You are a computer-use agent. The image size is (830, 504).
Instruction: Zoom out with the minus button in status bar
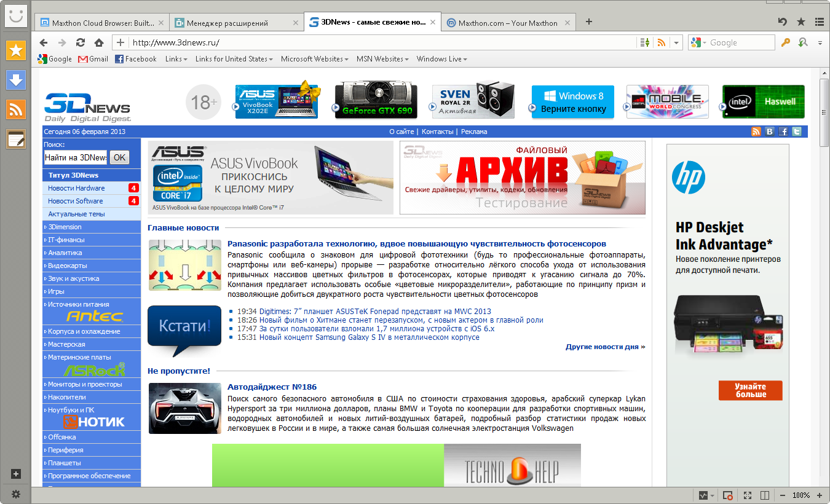783,495
